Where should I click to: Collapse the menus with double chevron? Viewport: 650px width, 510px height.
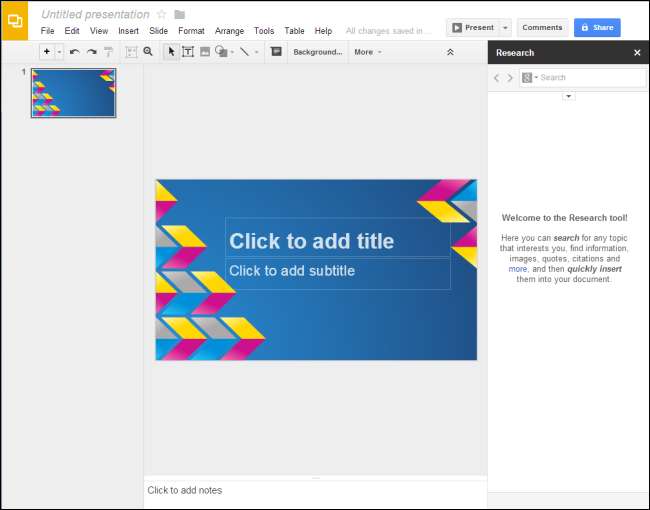click(450, 52)
